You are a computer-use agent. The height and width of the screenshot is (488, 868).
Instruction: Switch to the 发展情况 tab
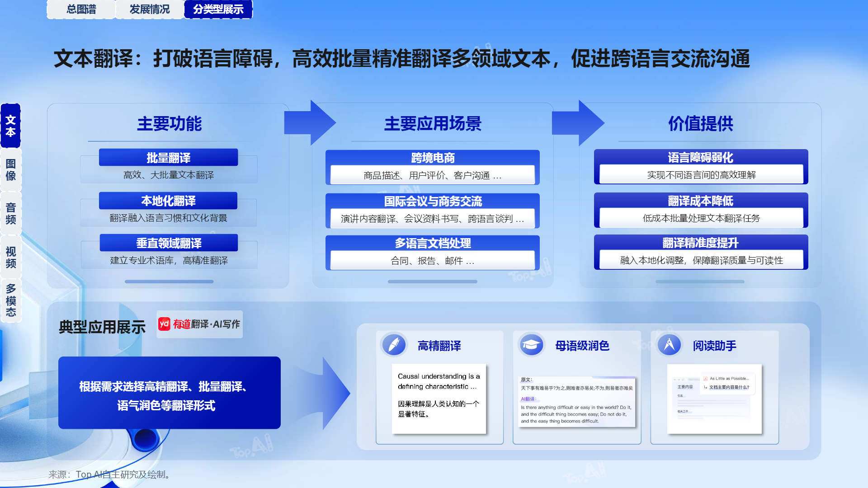pos(150,9)
